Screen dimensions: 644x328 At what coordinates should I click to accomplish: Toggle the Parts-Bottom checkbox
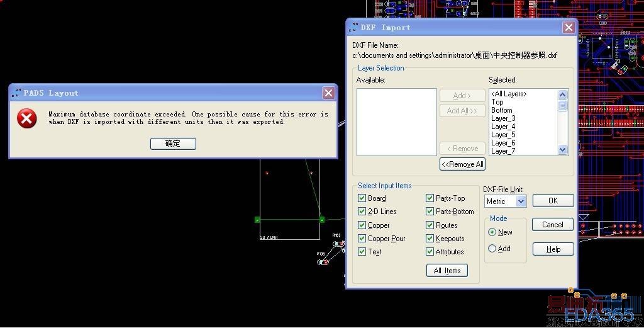tap(430, 212)
